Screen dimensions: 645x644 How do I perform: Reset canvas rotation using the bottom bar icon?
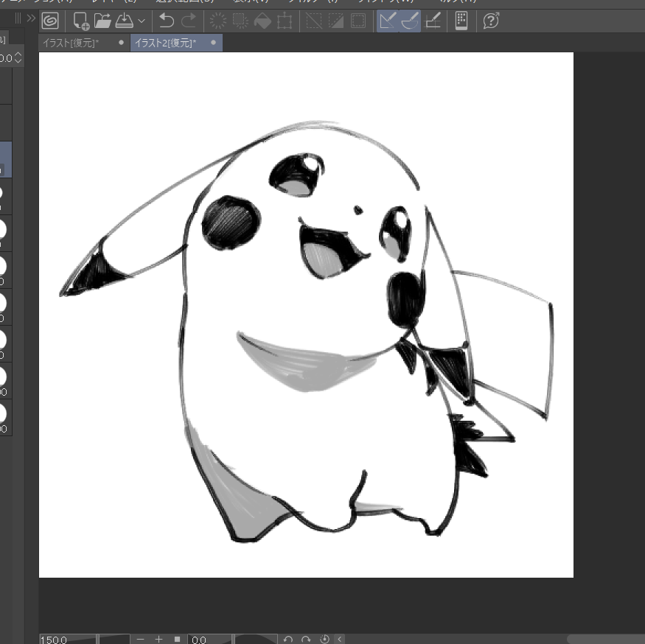coord(324,639)
